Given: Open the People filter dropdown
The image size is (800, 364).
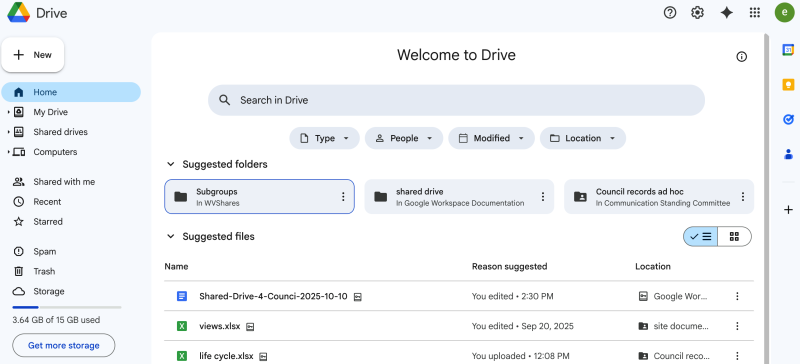Looking at the screenshot, I should 404,138.
